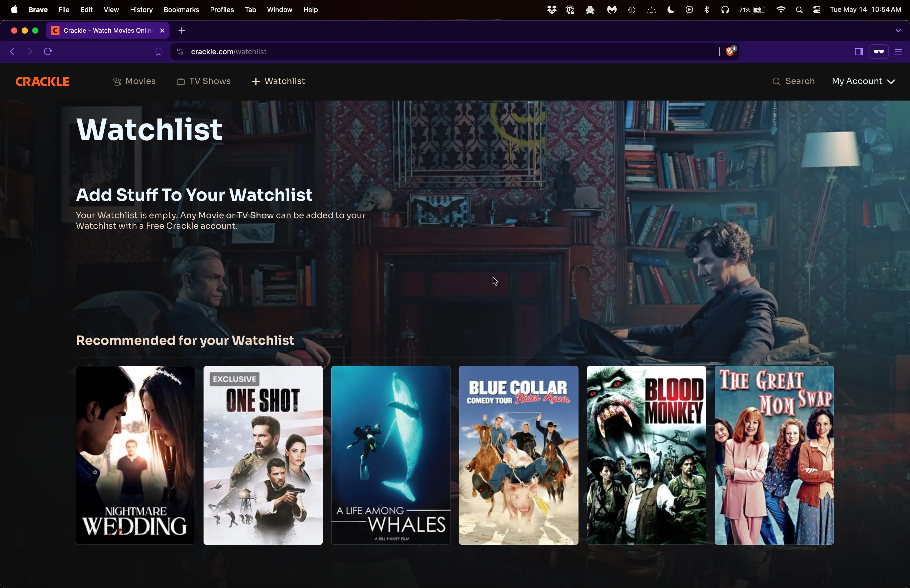Open the TV Shows section
This screenshot has width=910, height=588.
pyautogui.click(x=204, y=81)
